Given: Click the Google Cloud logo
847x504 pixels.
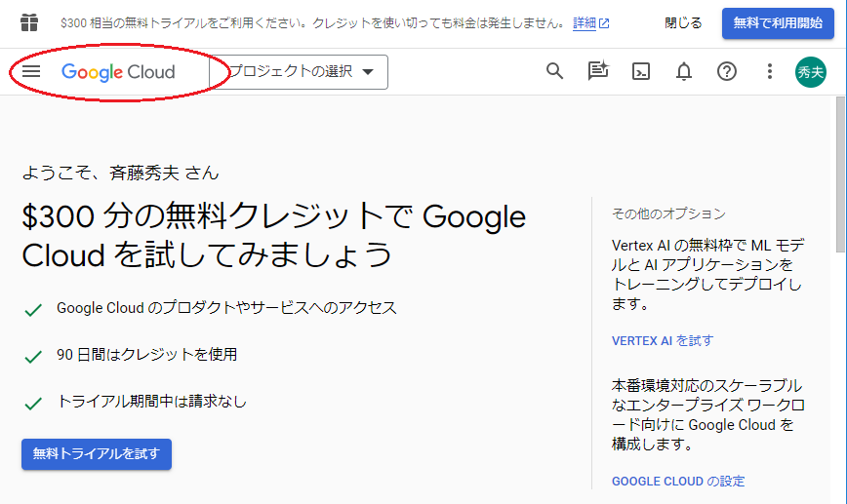Looking at the screenshot, I should [118, 72].
